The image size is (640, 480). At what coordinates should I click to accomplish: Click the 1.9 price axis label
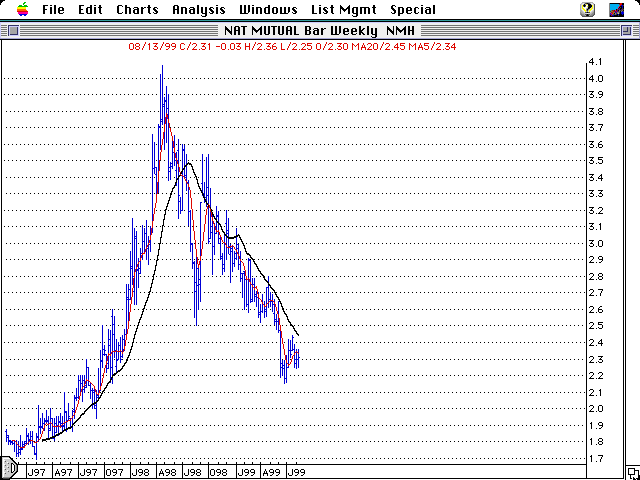(x=596, y=426)
